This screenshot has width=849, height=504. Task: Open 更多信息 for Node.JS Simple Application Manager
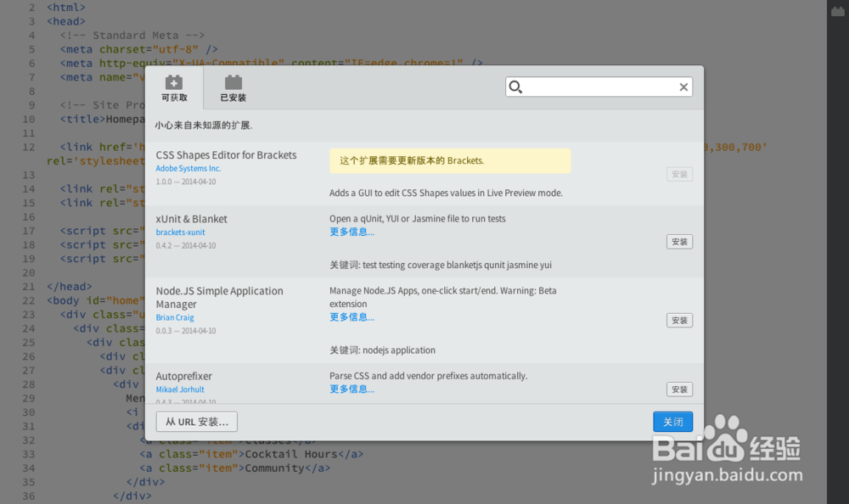coord(351,316)
